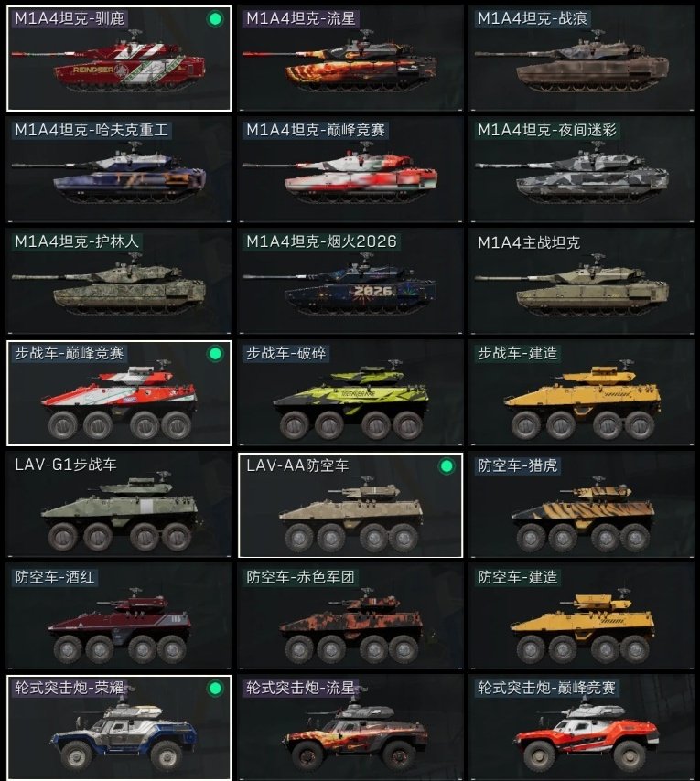Select the M1A4坦克-驯鹿 red reindeer skin

click(x=119, y=59)
